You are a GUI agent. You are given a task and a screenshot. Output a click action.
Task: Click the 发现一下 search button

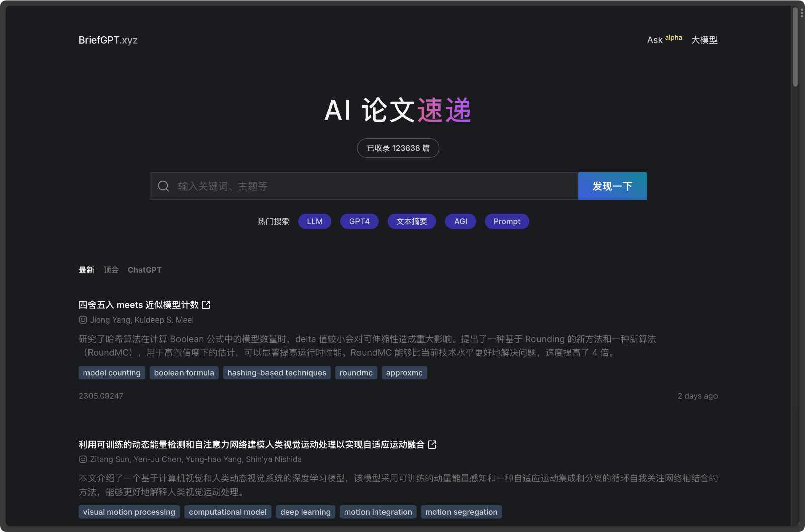(612, 186)
